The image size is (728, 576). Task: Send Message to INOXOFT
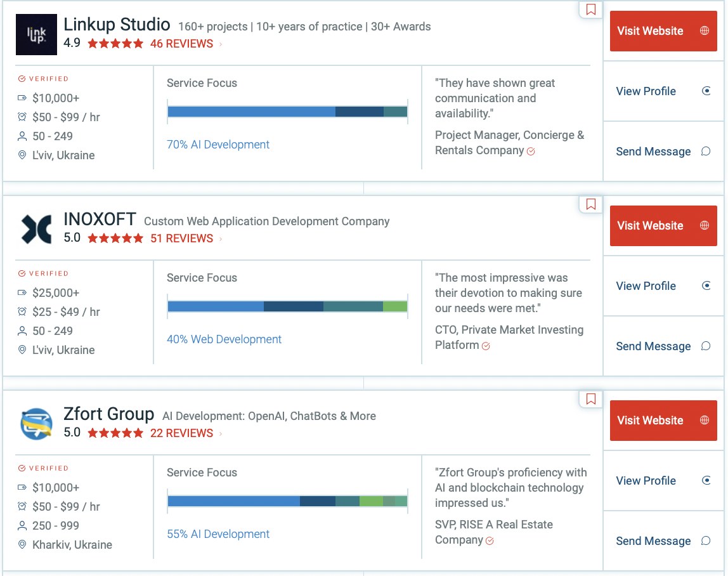coord(663,346)
